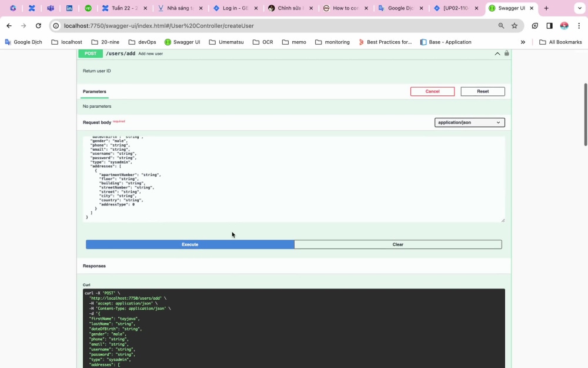Open Google Dịch bookmark
The height and width of the screenshot is (368, 588).
point(24,42)
